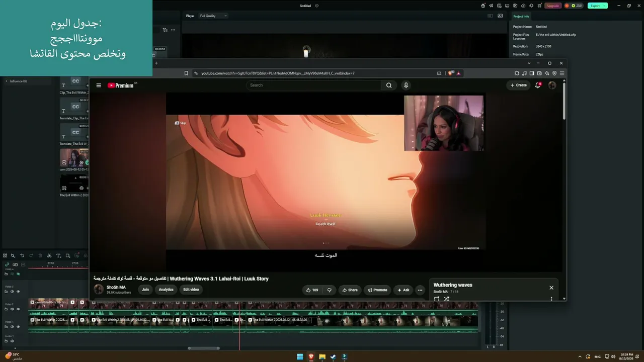Share the Luuk Story video
644x362 pixels.
click(350, 290)
